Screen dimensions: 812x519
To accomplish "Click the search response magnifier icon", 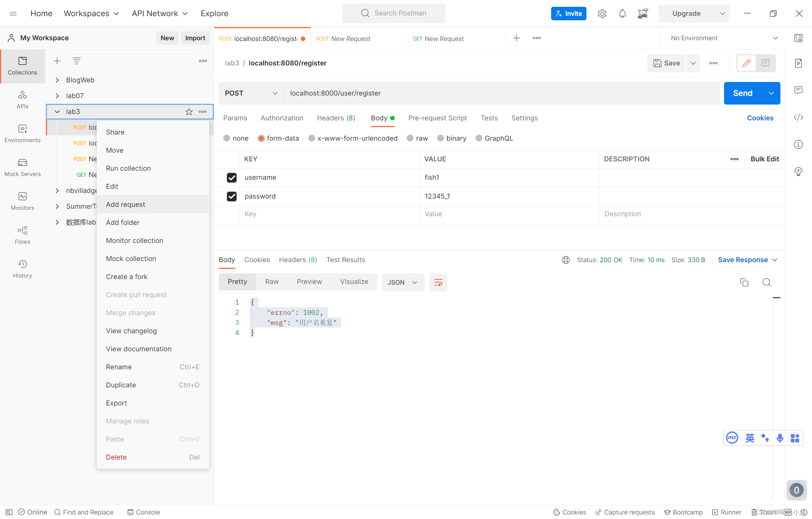I will pos(767,282).
